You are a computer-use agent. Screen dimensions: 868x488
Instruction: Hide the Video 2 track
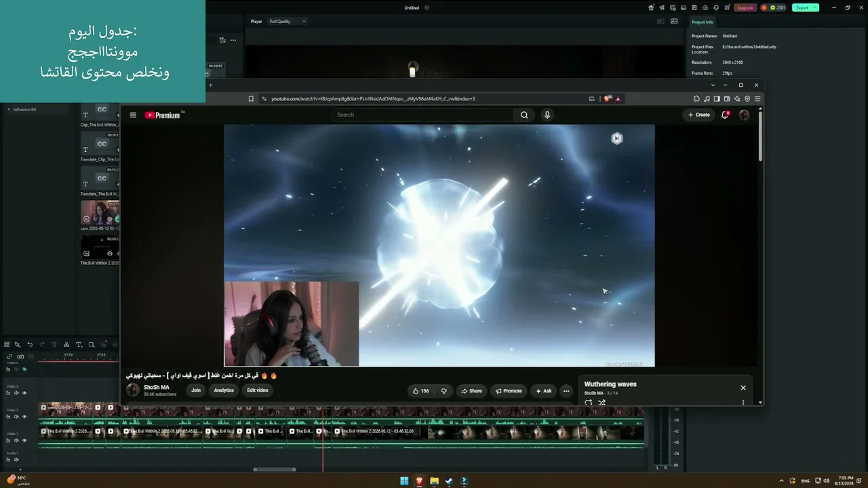(24, 417)
